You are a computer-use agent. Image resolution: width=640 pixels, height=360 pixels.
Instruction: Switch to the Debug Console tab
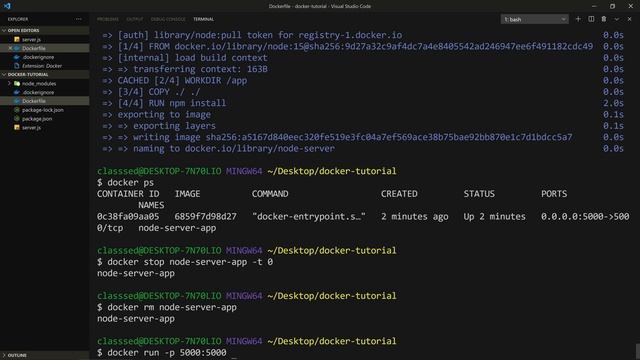click(168, 19)
